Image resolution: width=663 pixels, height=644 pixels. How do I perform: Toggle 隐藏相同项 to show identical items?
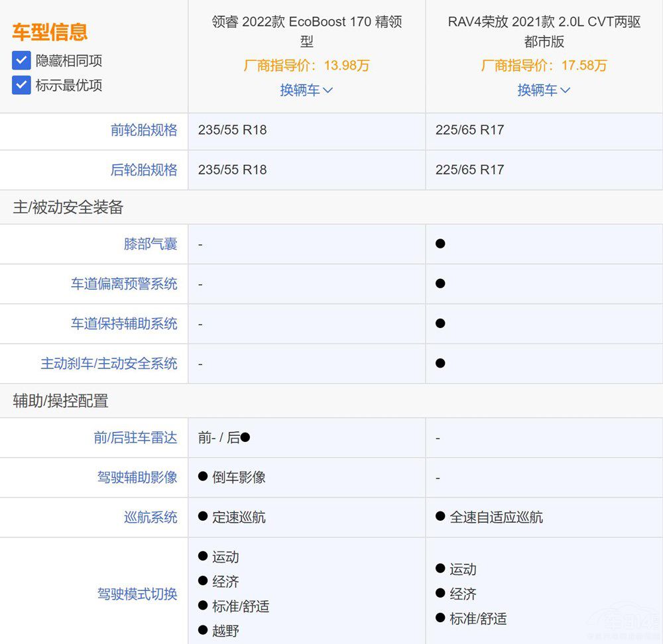click(21, 60)
